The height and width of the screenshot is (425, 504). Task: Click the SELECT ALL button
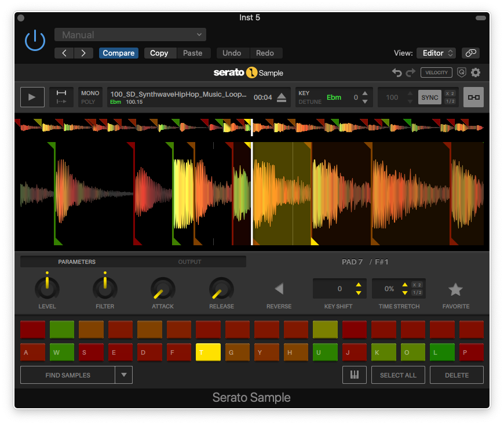click(398, 375)
